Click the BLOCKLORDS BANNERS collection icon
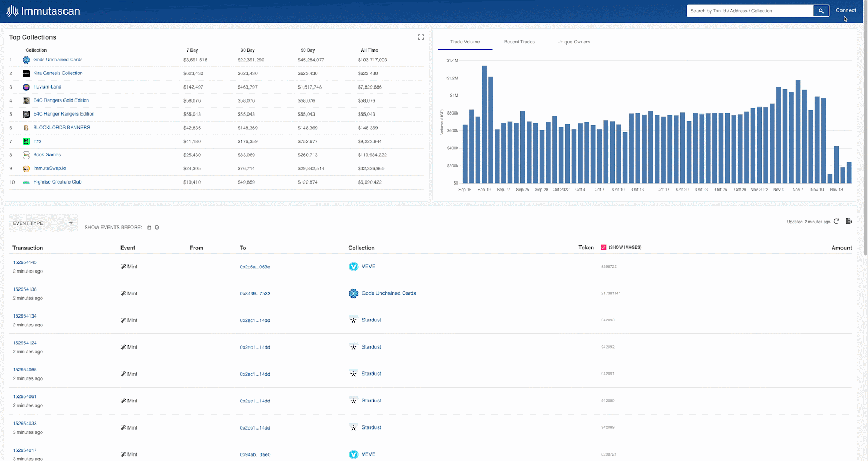 click(x=26, y=128)
